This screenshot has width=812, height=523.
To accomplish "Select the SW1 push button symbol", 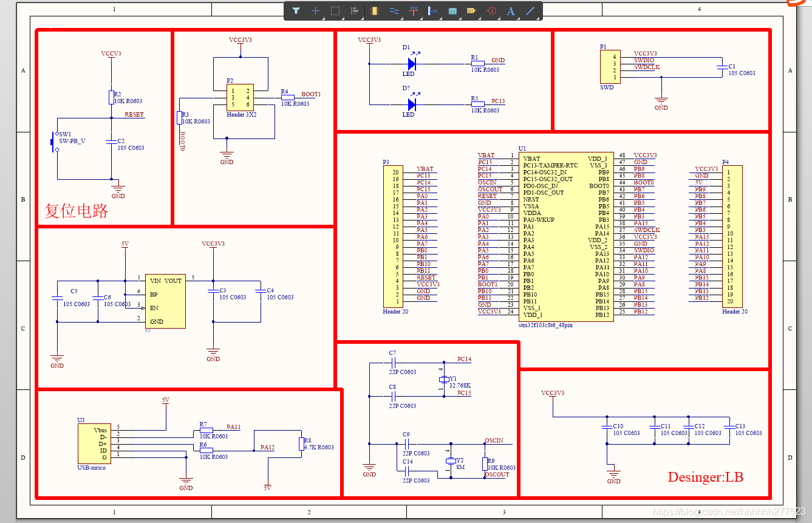I will pos(54,142).
